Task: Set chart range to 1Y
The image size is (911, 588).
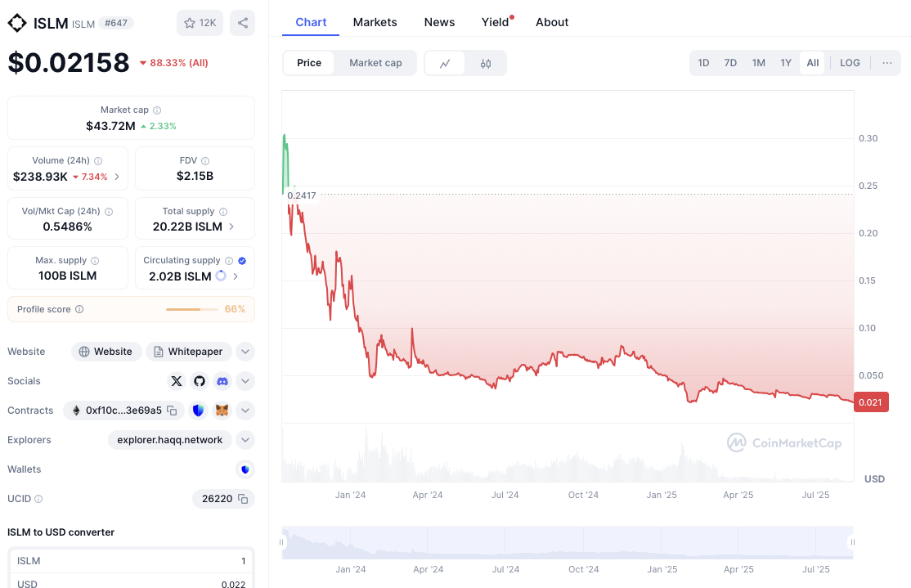Action: tap(786, 63)
